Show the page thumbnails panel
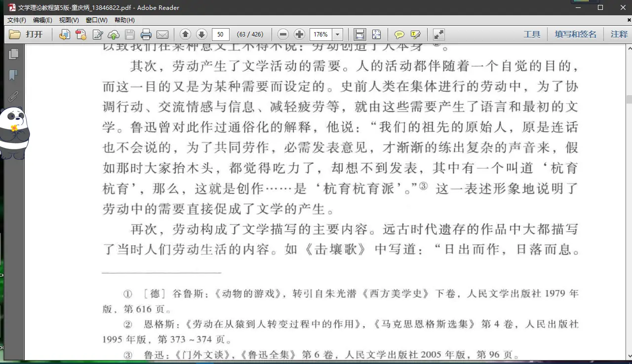Screen dimensions: 632x364 (13, 54)
